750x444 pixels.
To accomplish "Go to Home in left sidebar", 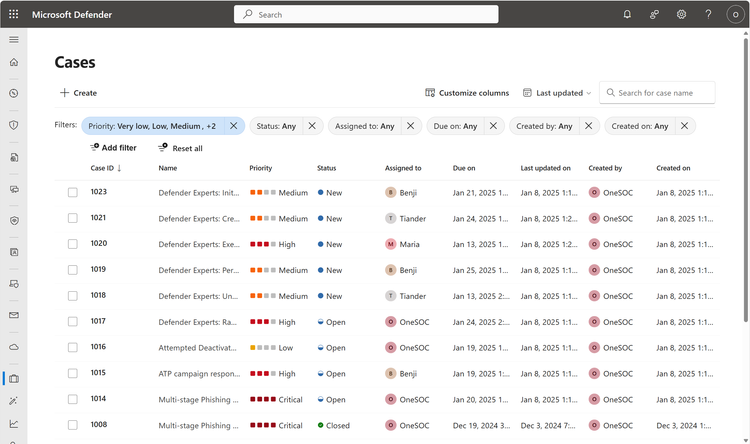I will pyautogui.click(x=14, y=62).
